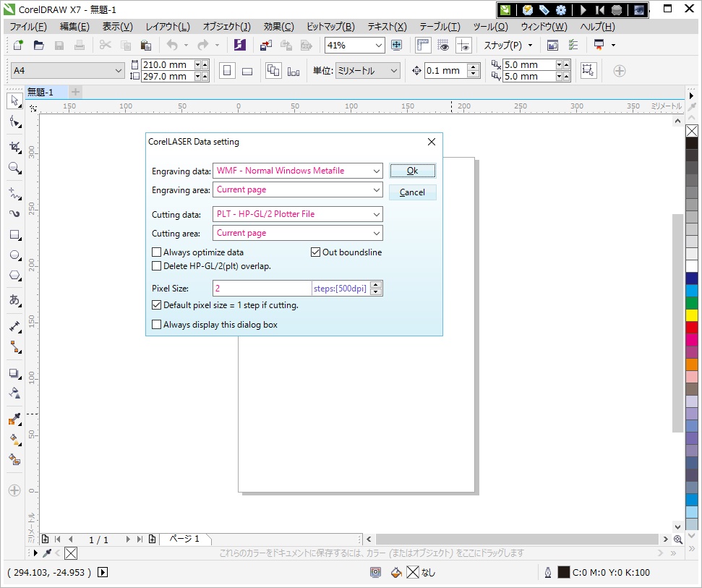Open Engraving data format dropdown

pyautogui.click(x=377, y=171)
